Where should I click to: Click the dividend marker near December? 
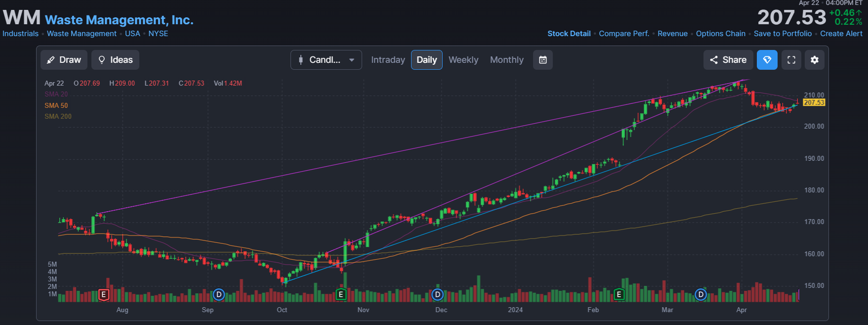tap(437, 295)
